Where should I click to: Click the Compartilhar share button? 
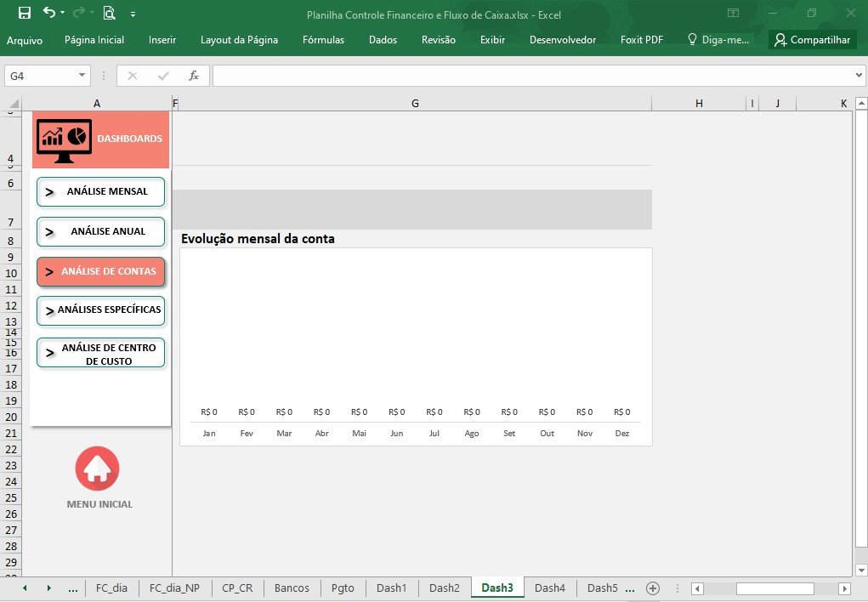click(812, 40)
